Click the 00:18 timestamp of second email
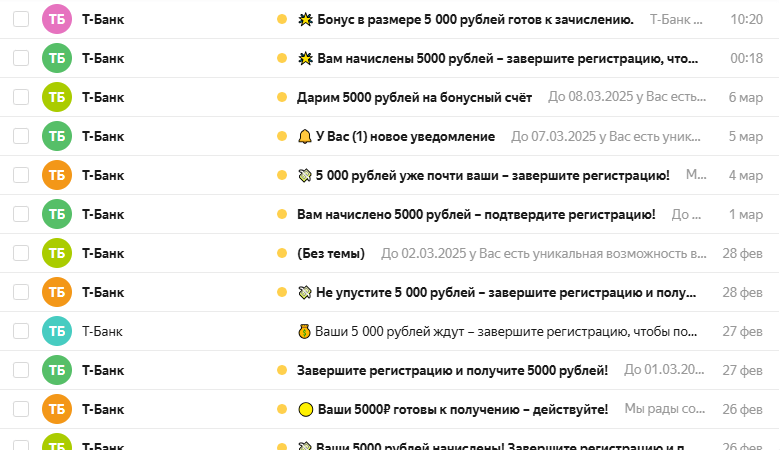Screen dimensions: 780x450 pos(746,58)
